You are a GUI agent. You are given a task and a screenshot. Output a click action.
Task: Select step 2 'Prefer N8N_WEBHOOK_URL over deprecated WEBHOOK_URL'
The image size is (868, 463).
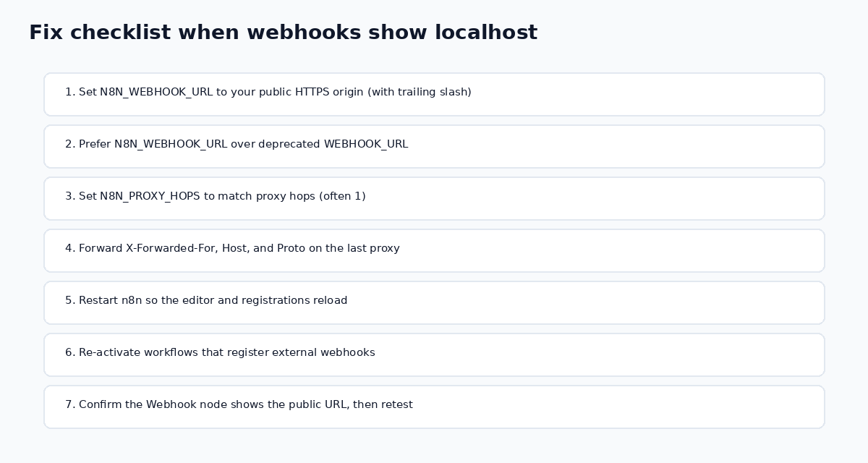(x=434, y=146)
